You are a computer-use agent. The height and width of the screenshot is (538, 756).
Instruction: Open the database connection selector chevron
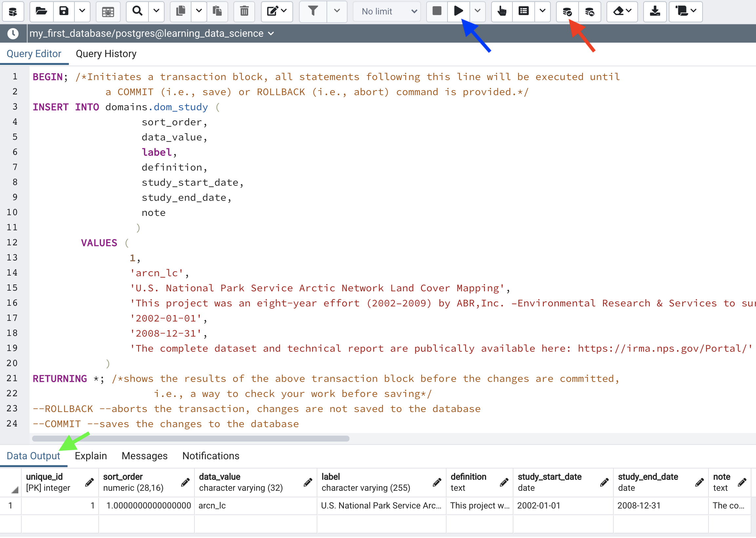tap(271, 34)
